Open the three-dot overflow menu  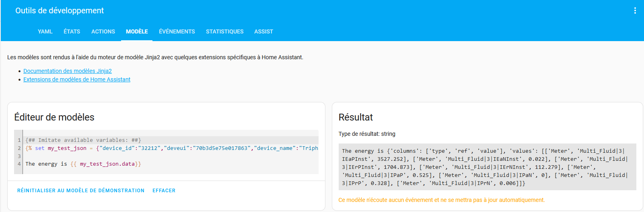tap(635, 11)
